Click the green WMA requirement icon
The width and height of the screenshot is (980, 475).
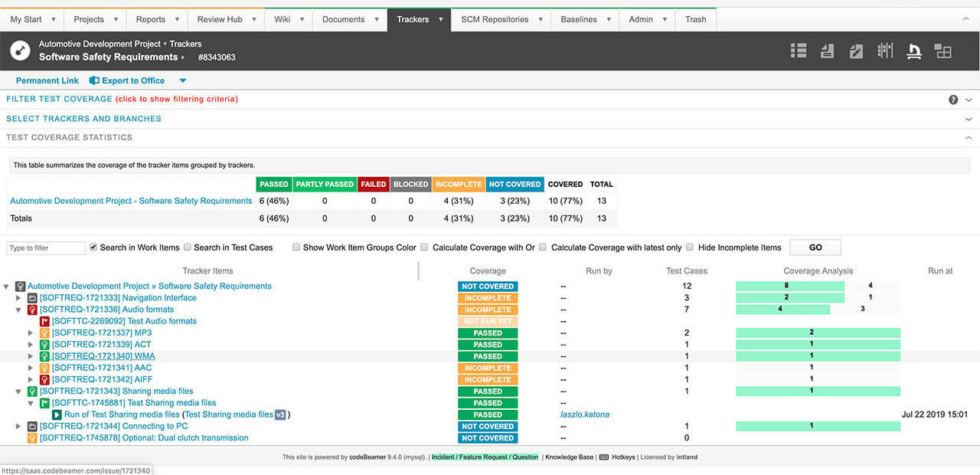[45, 356]
